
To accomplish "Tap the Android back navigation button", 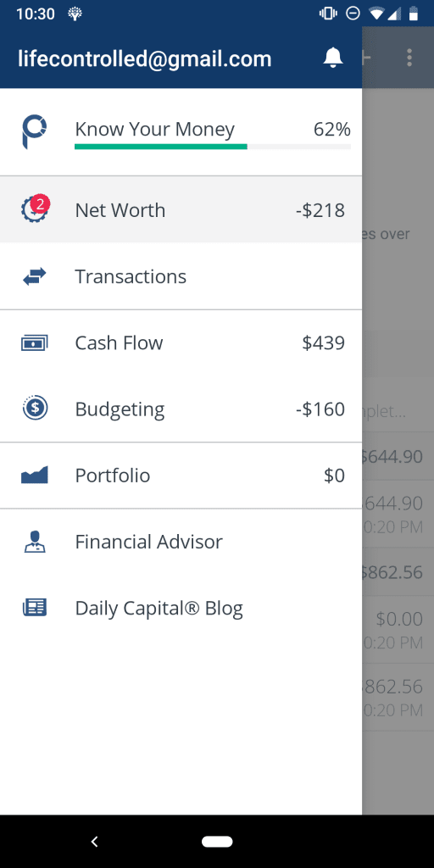I will point(95,842).
